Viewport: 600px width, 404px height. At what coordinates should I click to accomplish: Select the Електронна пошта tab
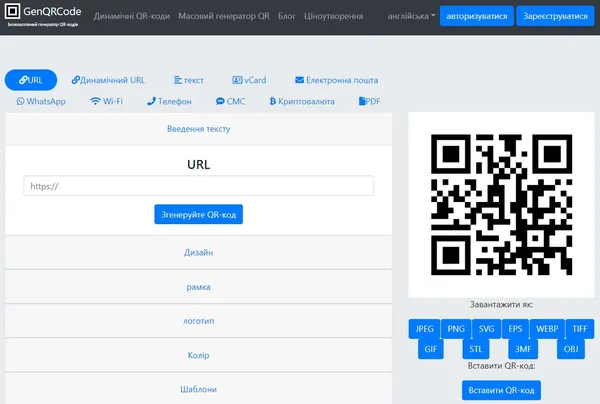coord(336,80)
